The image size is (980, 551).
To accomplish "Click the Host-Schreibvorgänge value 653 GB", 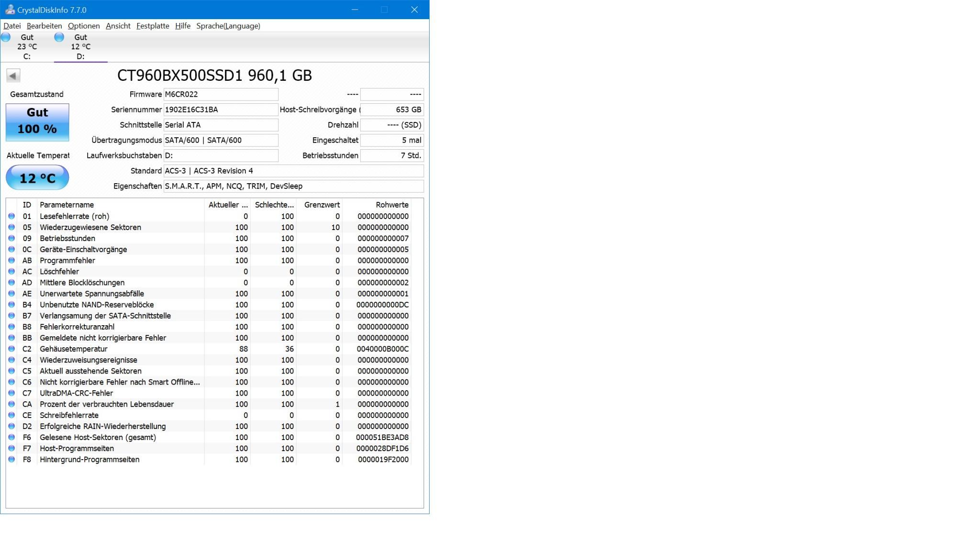I will tap(392, 110).
